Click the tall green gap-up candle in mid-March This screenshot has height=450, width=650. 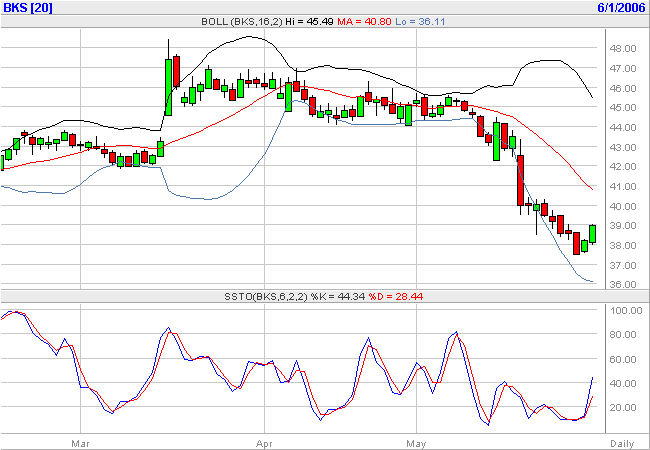coord(168,87)
